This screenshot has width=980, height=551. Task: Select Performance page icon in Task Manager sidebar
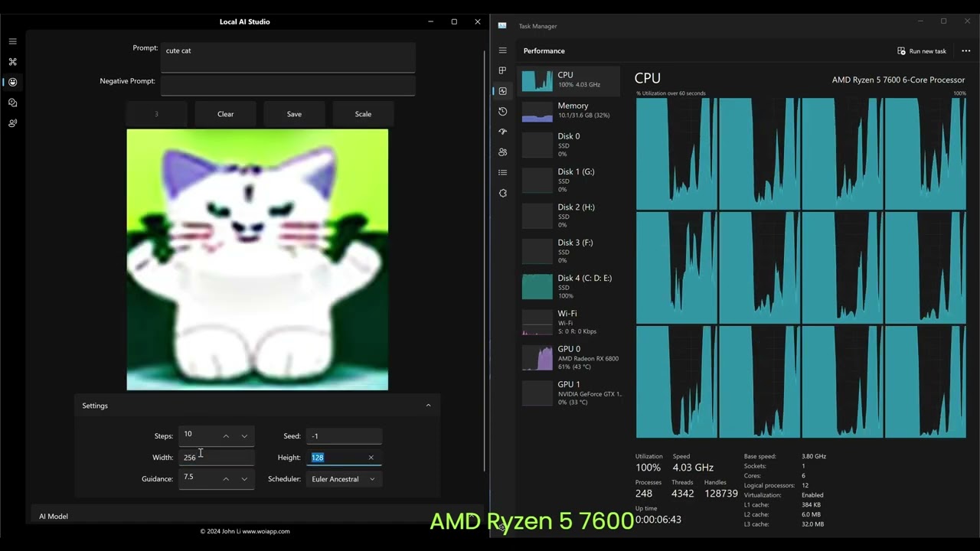(x=502, y=91)
